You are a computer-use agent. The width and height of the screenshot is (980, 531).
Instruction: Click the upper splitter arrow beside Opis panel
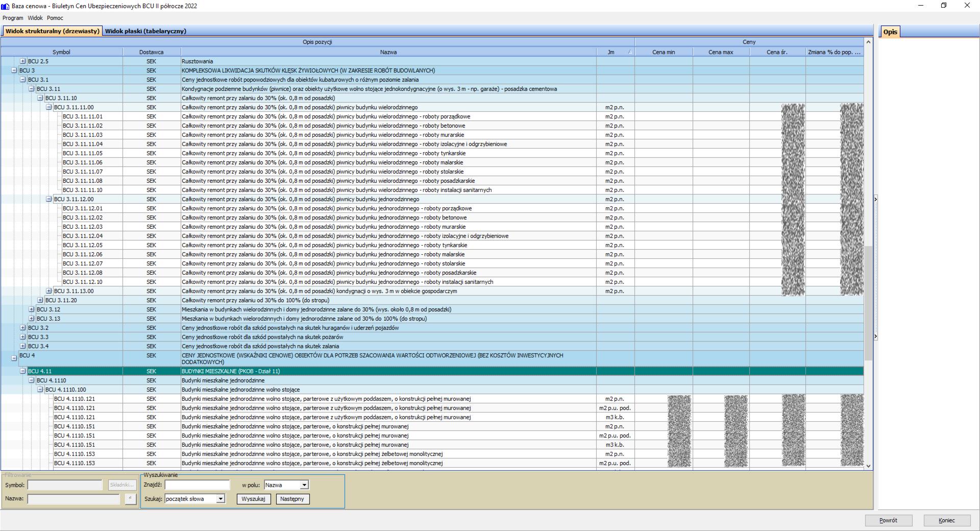[x=876, y=199]
